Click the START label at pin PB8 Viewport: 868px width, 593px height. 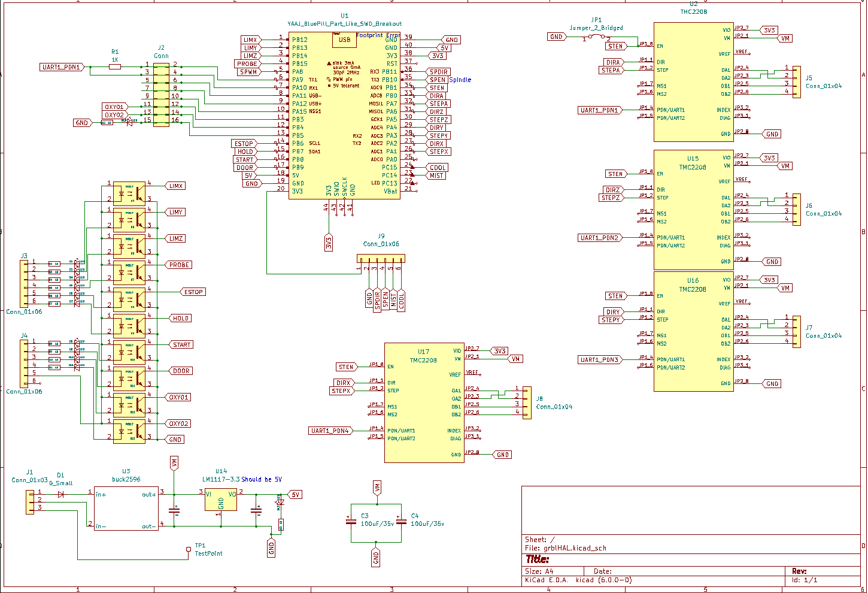[245, 159]
